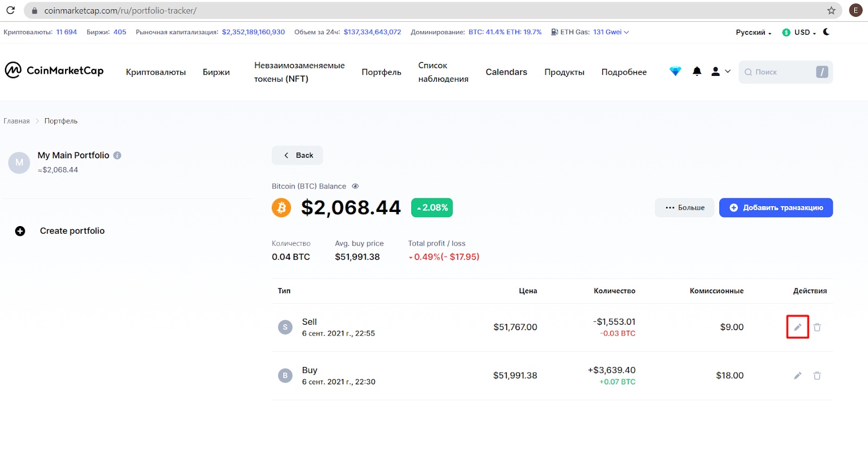Toggle dark mode moon icon
Viewport: 868px width, 470px height.
(x=826, y=32)
